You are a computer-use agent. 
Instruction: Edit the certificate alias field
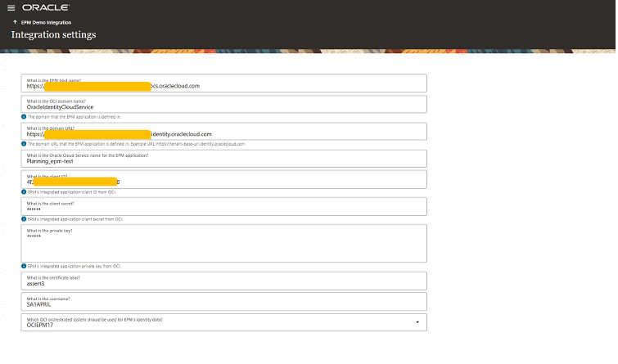(x=223, y=281)
